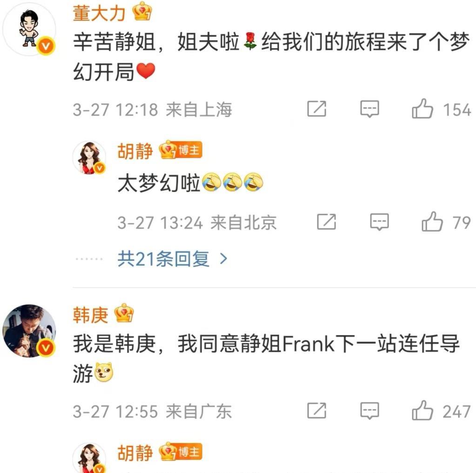Like 董大力's comment with 154 likes
This screenshot has width=476, height=473.
(x=422, y=109)
